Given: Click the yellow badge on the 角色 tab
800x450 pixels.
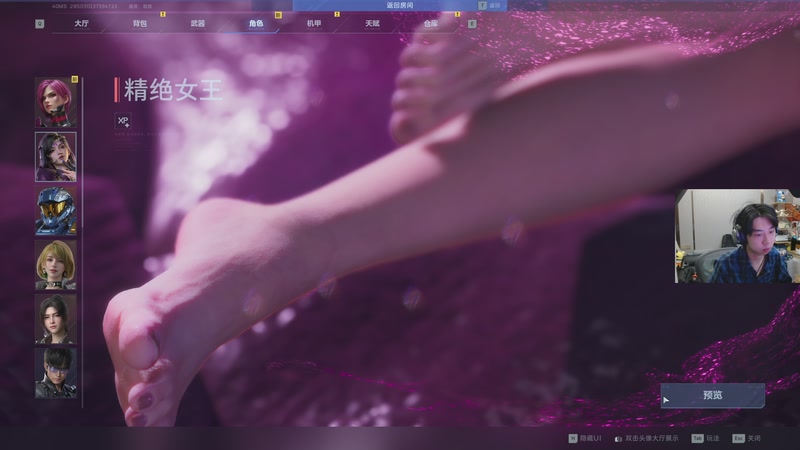Looking at the screenshot, I should [x=278, y=15].
